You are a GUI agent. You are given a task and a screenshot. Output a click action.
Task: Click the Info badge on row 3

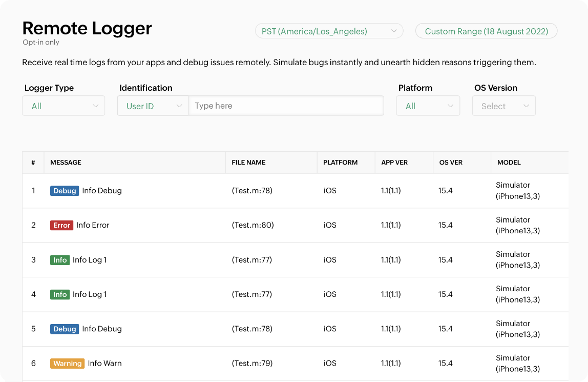[60, 259]
